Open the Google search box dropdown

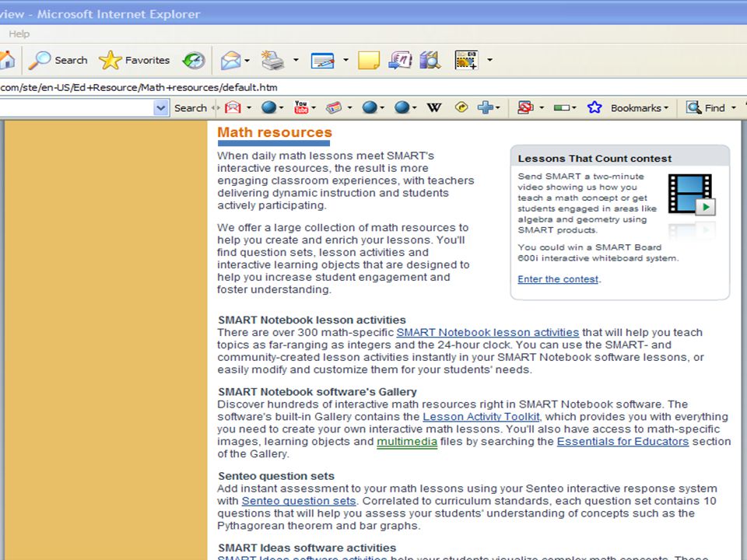(161, 107)
